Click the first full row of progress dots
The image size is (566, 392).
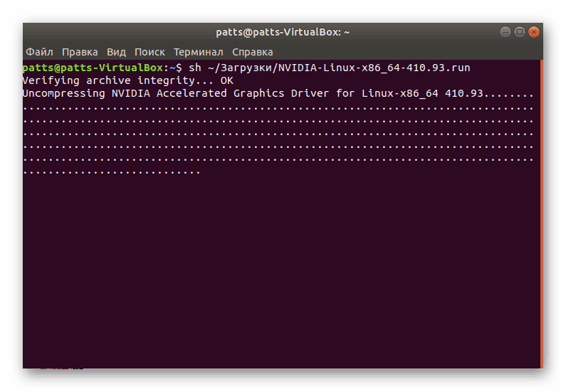278,107
